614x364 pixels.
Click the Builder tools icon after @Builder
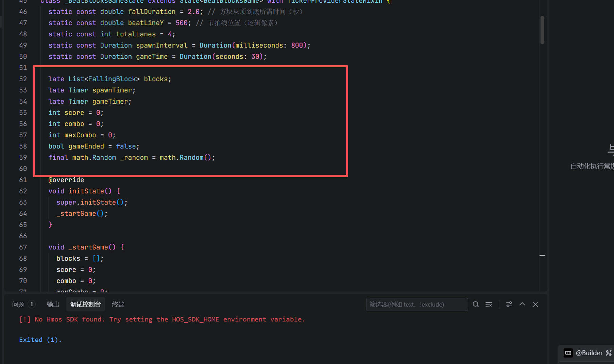pyautogui.click(x=609, y=353)
